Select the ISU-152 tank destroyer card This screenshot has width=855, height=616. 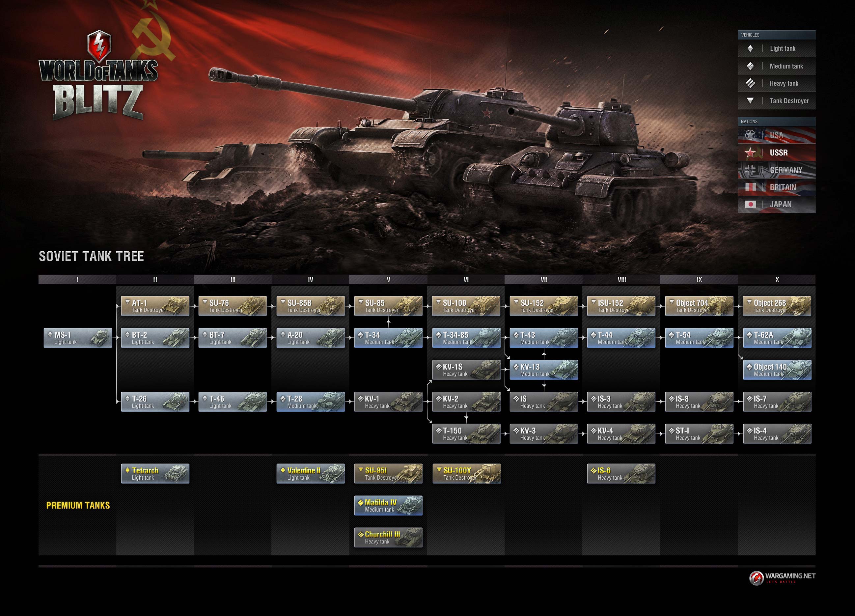(621, 306)
